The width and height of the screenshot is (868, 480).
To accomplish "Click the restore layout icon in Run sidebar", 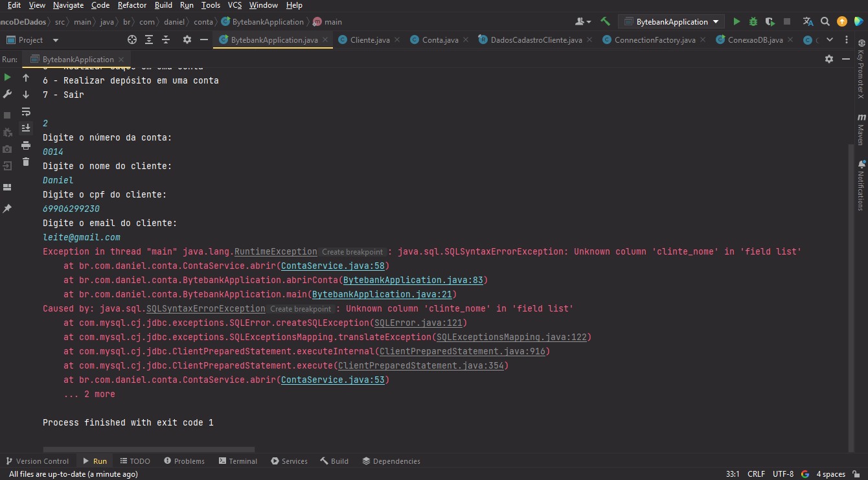I will click(x=7, y=187).
